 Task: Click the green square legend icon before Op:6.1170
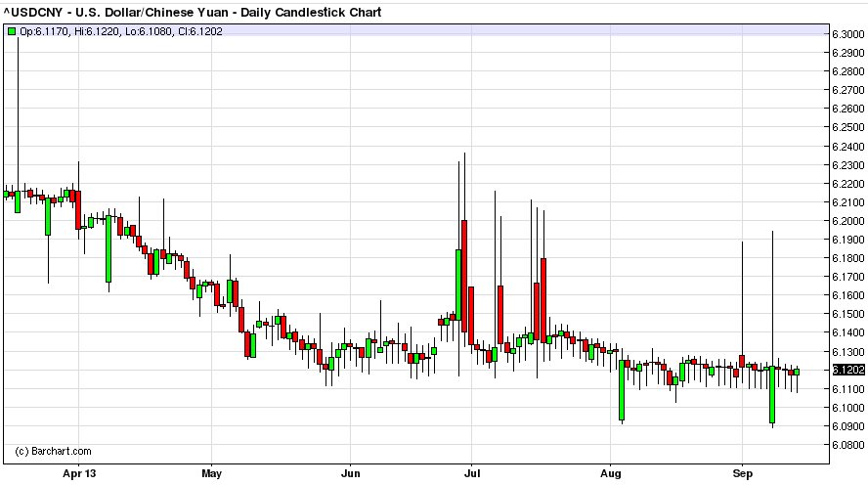click(12, 31)
